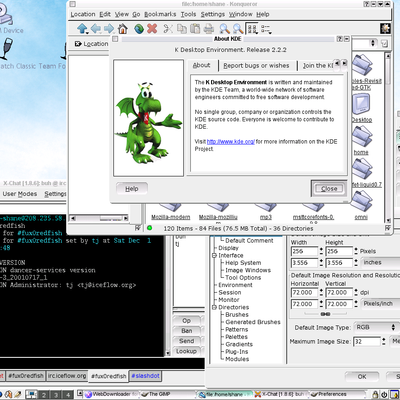Print using the printer icon
The width and height of the screenshot is (400, 400).
tap(209, 29)
